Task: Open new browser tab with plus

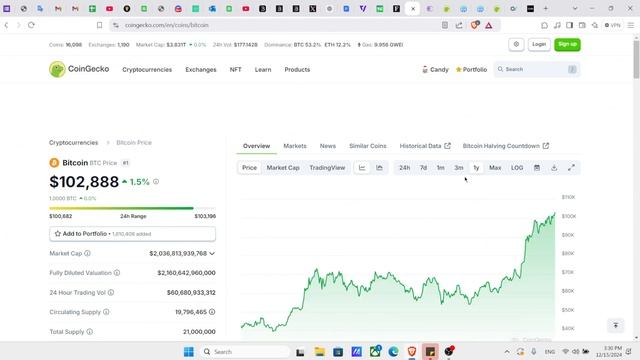Action: pos(546,8)
